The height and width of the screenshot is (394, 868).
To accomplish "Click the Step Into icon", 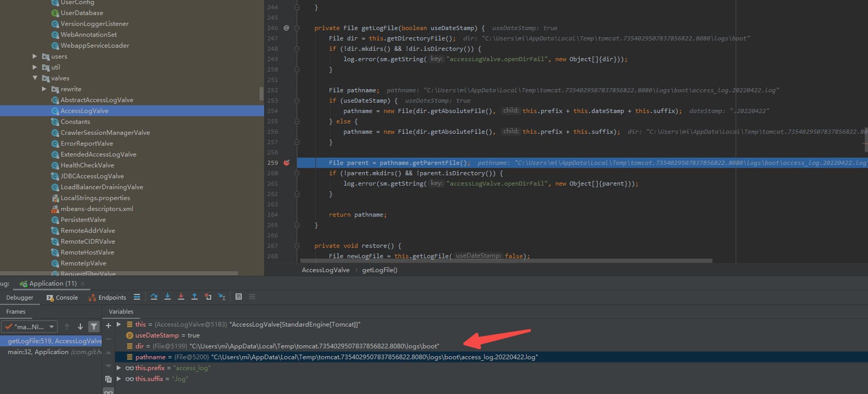I will coord(168,297).
